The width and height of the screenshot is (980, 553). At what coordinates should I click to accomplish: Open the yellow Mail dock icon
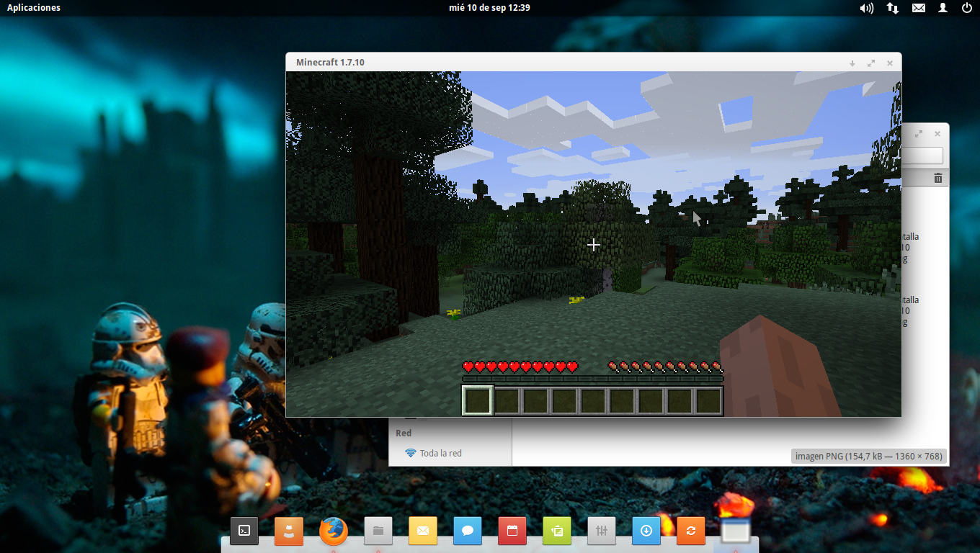[423, 531]
